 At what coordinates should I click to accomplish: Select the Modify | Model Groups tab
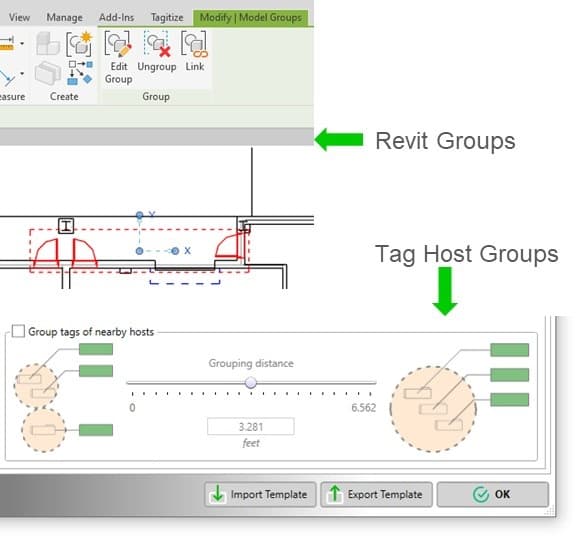point(251,17)
